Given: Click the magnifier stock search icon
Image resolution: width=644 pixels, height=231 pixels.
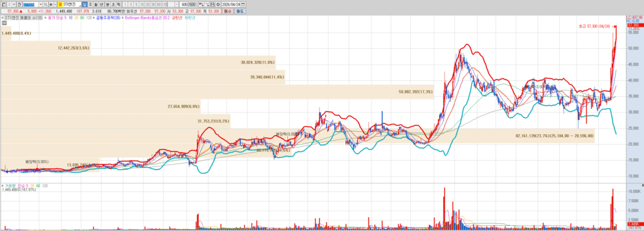Looking at the screenshot, I should (45, 4).
